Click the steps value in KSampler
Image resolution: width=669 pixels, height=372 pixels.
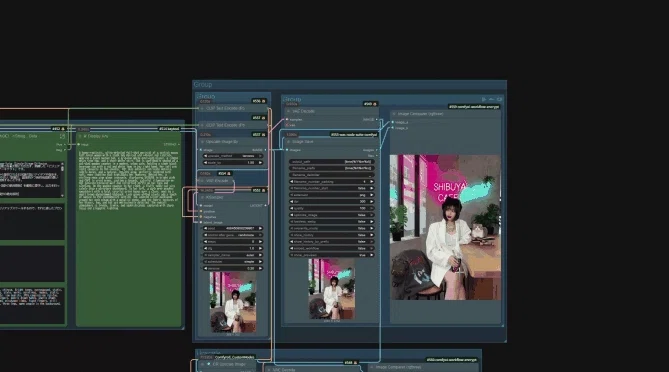coord(233,242)
